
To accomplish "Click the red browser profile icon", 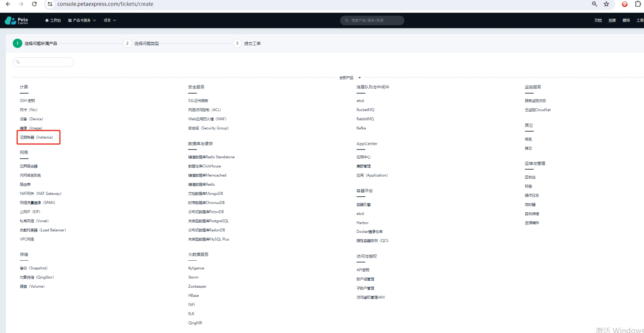I will coord(625,4).
